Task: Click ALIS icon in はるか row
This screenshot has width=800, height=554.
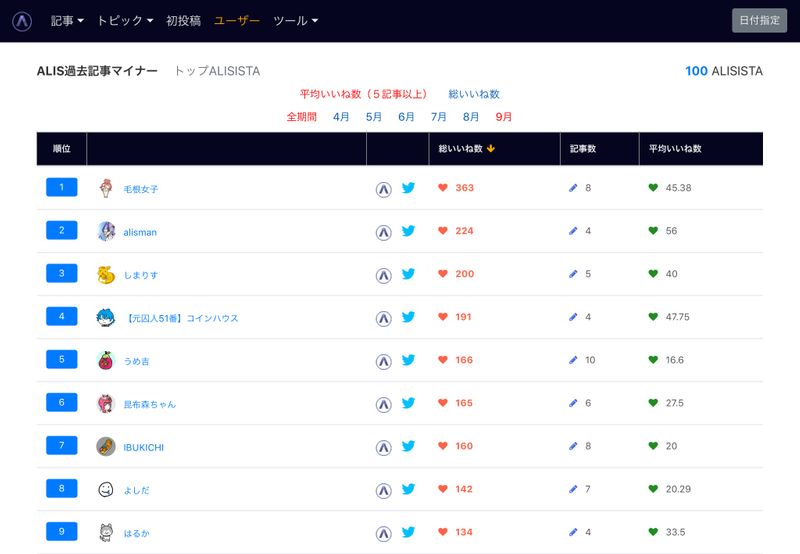Action: click(383, 533)
